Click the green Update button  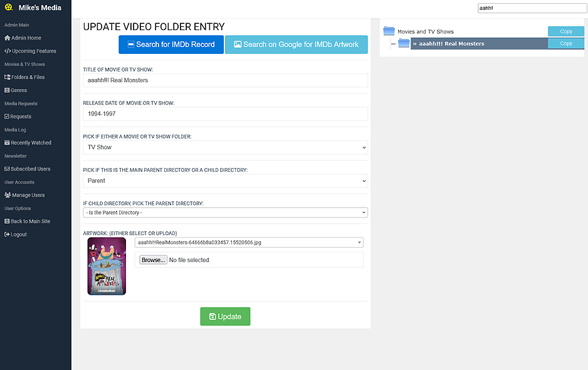pyautogui.click(x=225, y=317)
